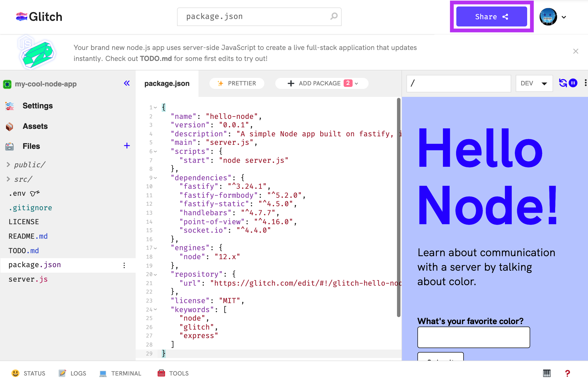Click the refresh preview icon
This screenshot has width=588, height=383.
[563, 83]
